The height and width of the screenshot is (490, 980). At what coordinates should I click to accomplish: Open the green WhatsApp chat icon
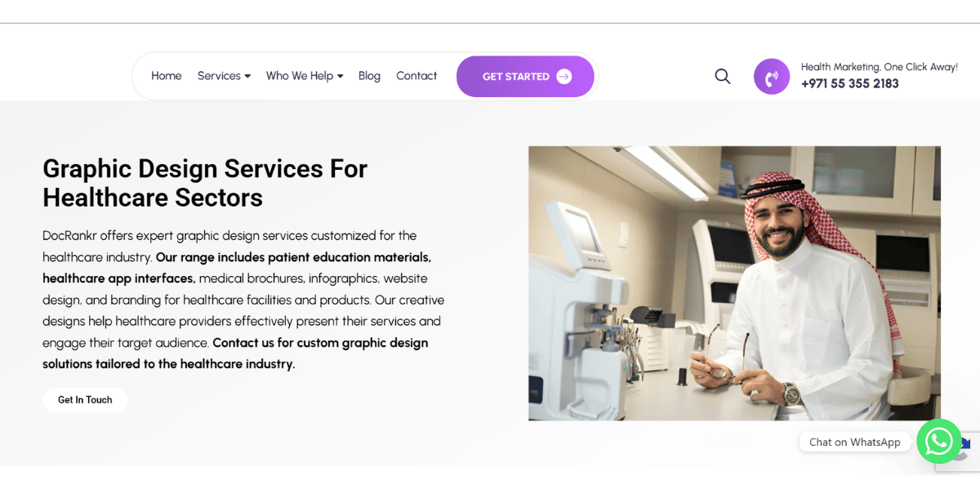click(939, 441)
